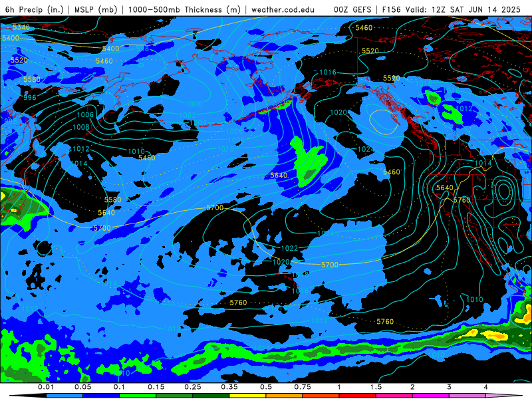Click 'Valid: 12Z SAT JUN 14 2025' text

463,9
